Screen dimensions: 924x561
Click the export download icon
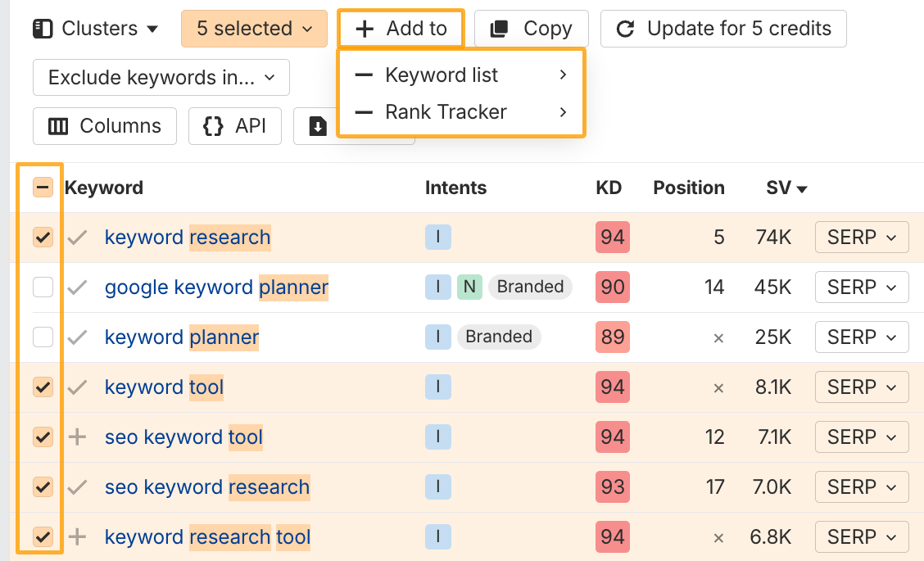pos(319,128)
